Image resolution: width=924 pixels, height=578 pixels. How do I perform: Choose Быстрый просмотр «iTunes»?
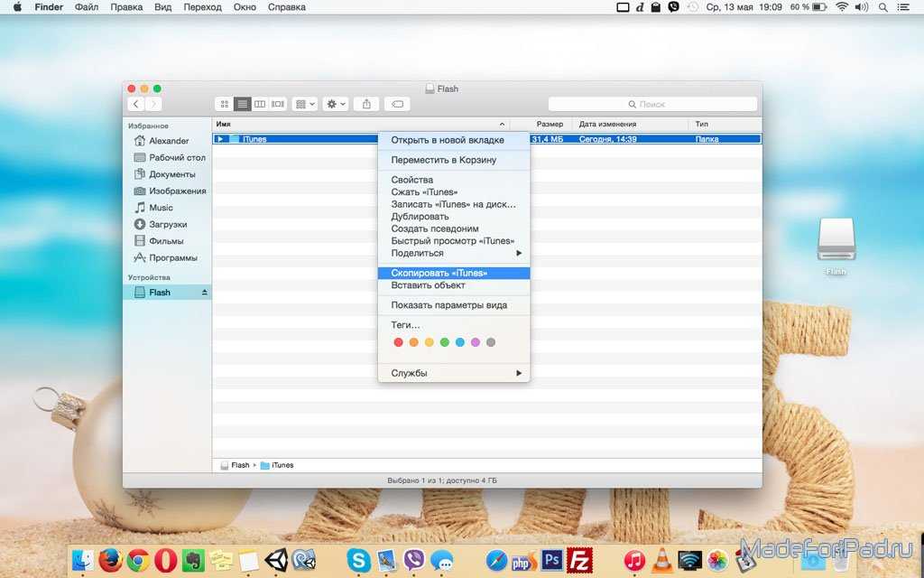pos(454,240)
